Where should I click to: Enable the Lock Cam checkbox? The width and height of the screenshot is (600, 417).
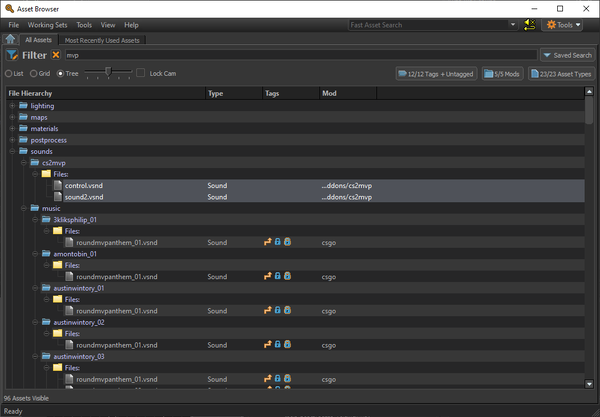coord(141,73)
